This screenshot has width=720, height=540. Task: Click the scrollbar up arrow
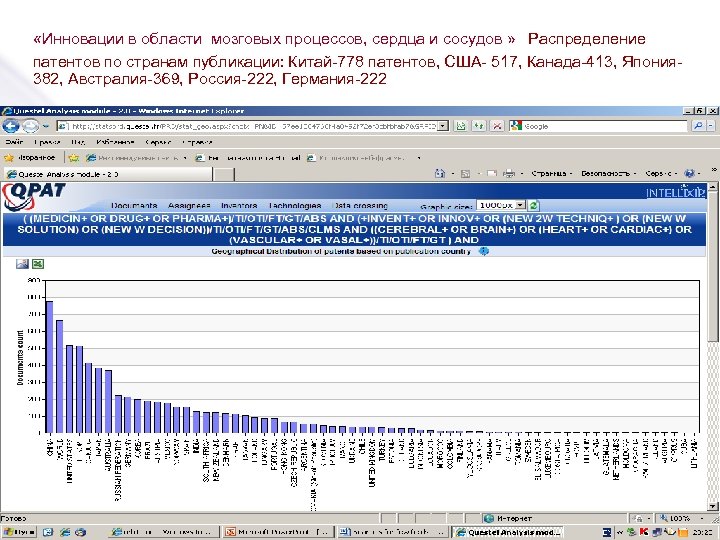(x=712, y=186)
